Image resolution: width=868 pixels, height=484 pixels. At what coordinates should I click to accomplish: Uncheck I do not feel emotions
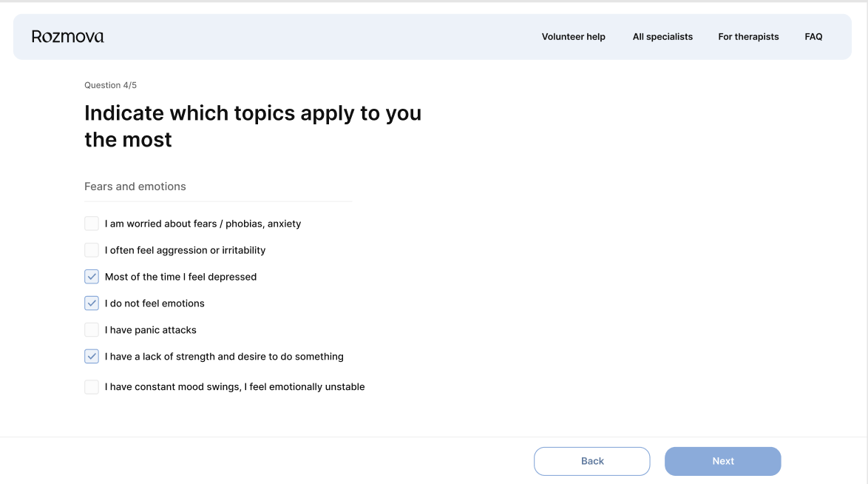[92, 303]
